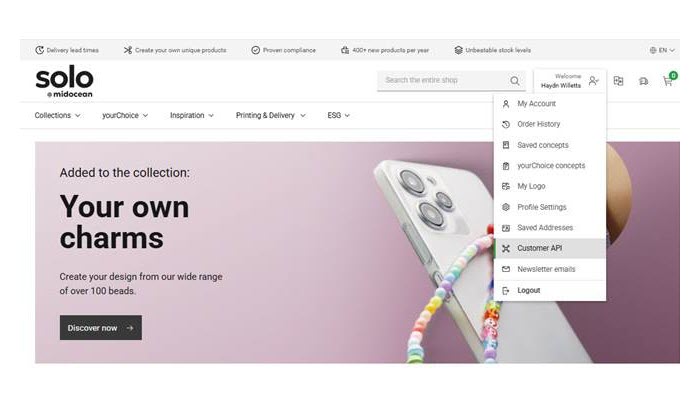Image resolution: width=700 pixels, height=400 pixels.
Task: Click the Delivery lead times clock icon
Action: click(x=39, y=50)
